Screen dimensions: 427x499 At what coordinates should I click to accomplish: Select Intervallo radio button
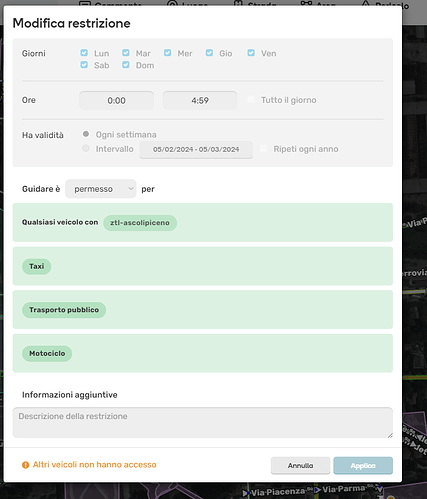[86, 148]
